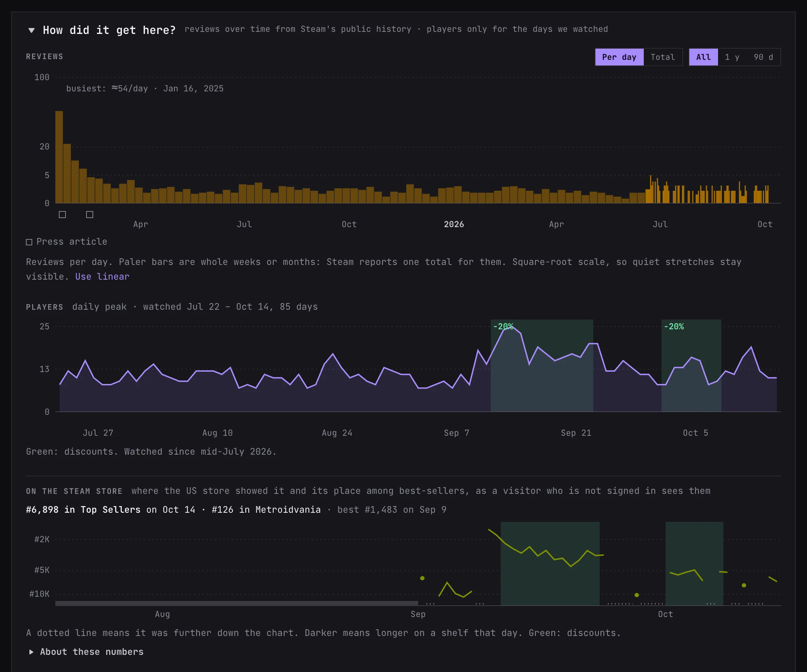This screenshot has width=807, height=672.
Task: Click the '#2K' rank axis label
Action: [x=41, y=539]
